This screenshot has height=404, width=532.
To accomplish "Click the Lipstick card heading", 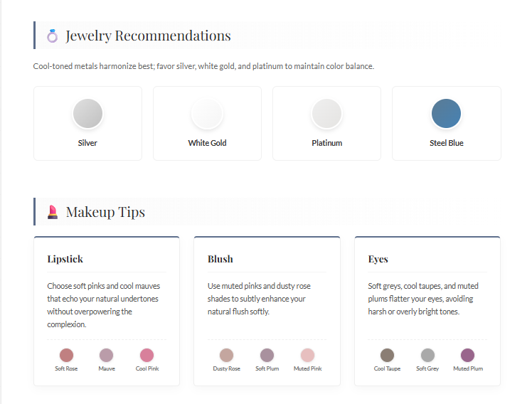I will (65, 259).
